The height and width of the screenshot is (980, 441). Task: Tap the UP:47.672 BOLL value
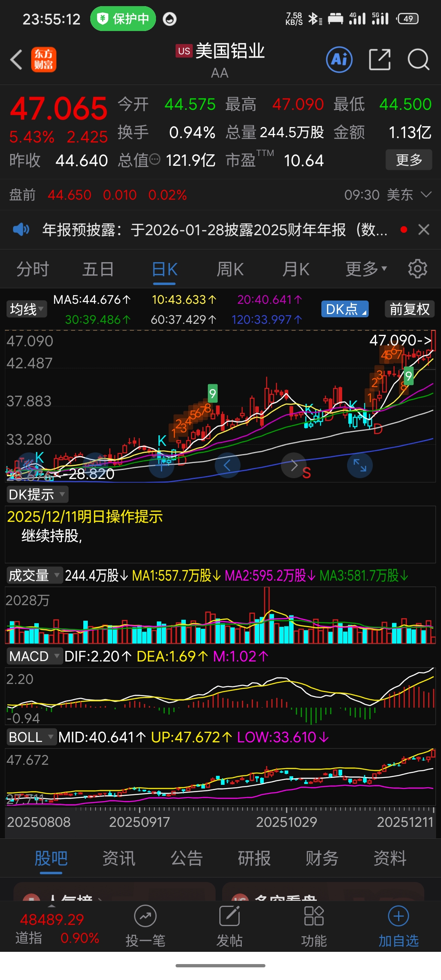click(x=192, y=737)
